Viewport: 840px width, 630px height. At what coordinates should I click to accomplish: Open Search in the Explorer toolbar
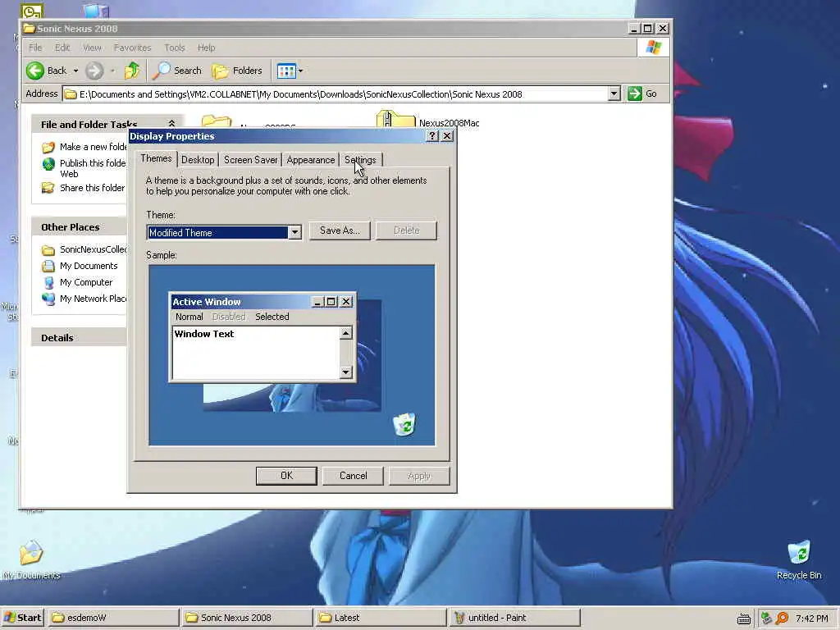(177, 71)
